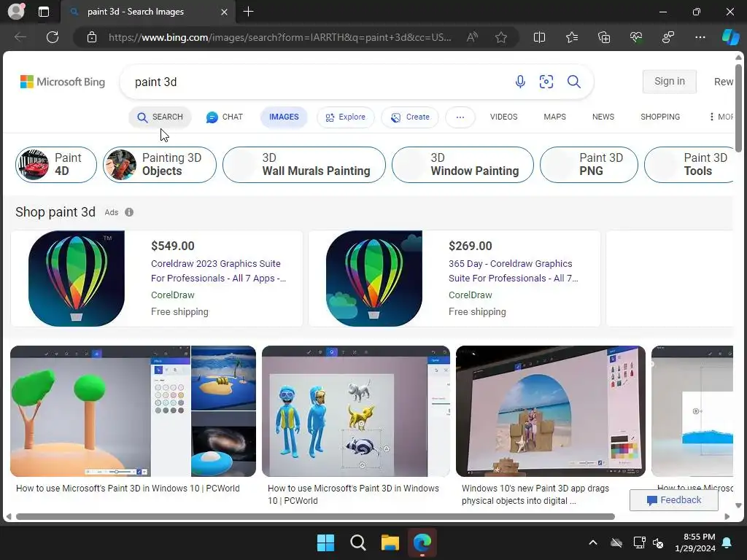Click the magnifier search button in search box
Image resolution: width=747 pixels, height=560 pixels.
point(573,82)
